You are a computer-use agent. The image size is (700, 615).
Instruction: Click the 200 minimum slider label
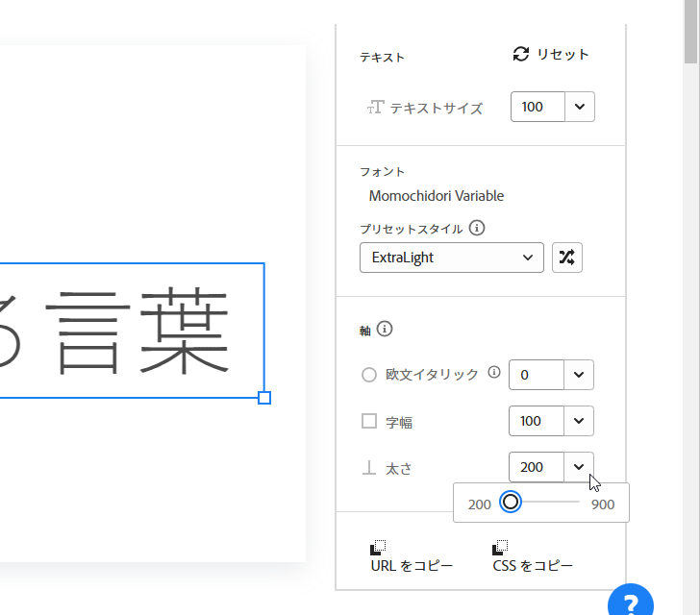point(480,504)
